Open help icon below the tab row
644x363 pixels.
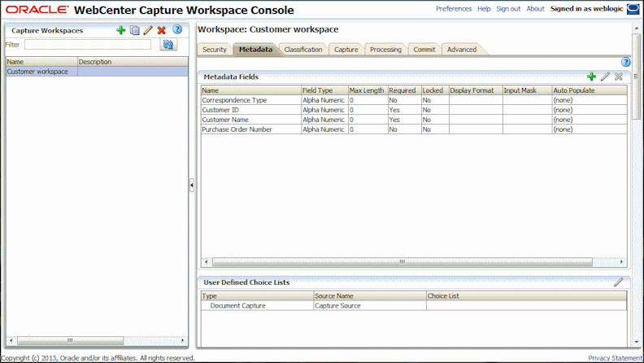pyautogui.click(x=625, y=62)
